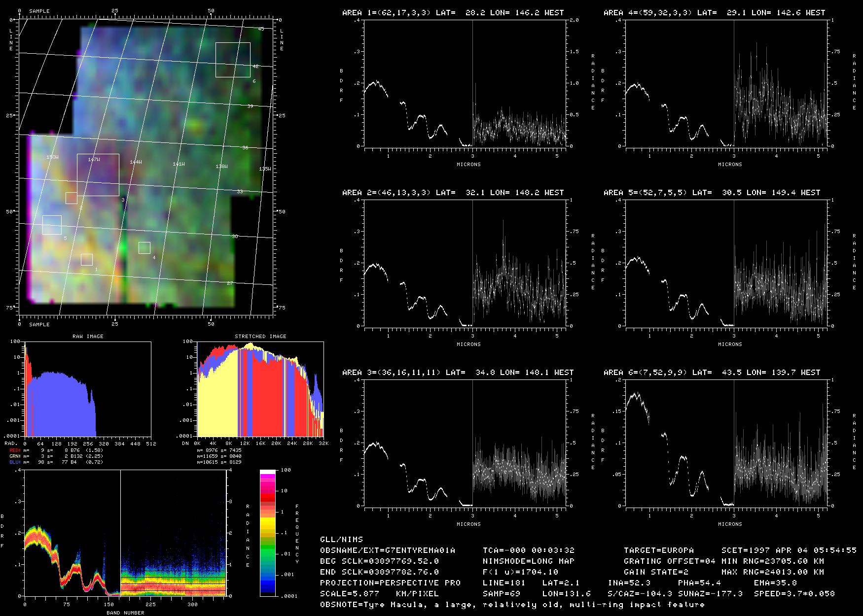
Task: Select the AREA 4 plot title text
Action: [714, 13]
